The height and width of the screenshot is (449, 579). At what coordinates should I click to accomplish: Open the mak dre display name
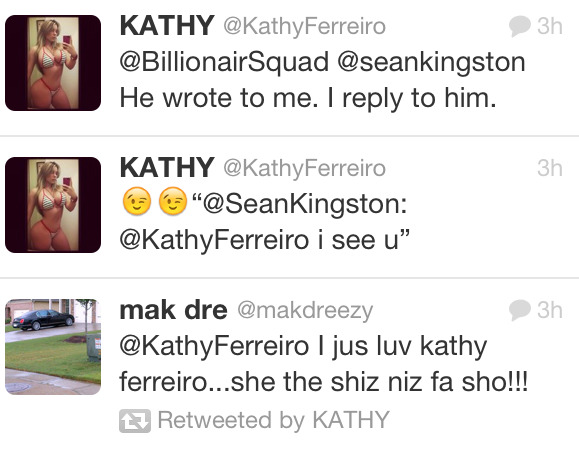tap(173, 310)
